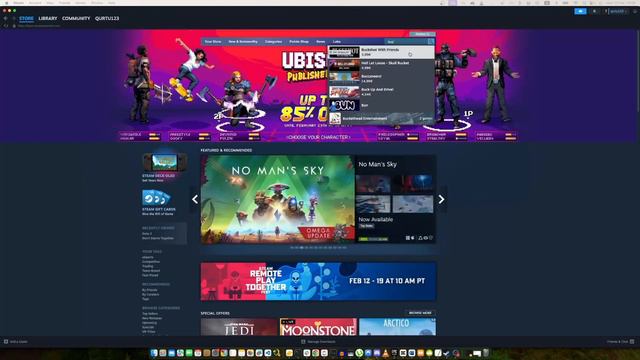Click the No Man's Sky top-right screenshot thumbnail
The image size is (640, 360).
click(x=413, y=184)
